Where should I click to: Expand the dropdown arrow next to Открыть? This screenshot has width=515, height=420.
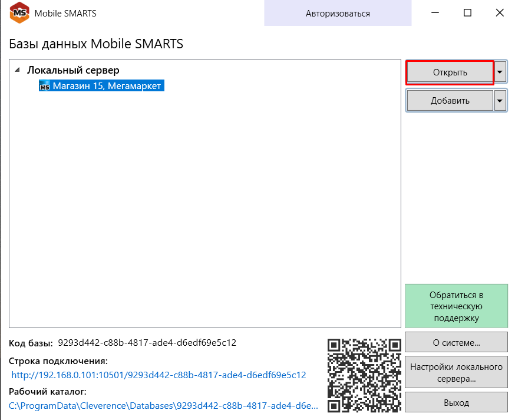tap(500, 72)
